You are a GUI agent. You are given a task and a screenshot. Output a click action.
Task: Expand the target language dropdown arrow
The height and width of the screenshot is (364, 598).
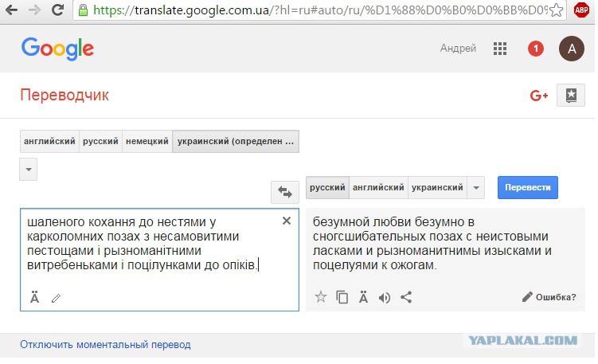[476, 187]
